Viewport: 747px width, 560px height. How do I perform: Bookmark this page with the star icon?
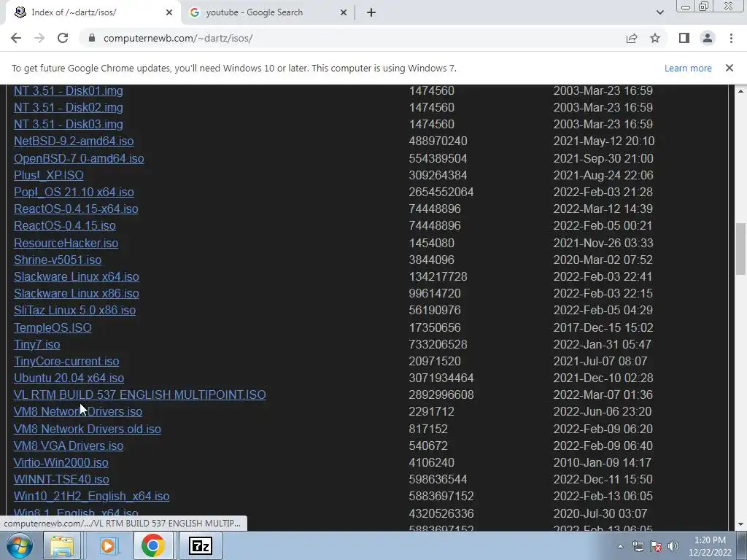click(655, 38)
